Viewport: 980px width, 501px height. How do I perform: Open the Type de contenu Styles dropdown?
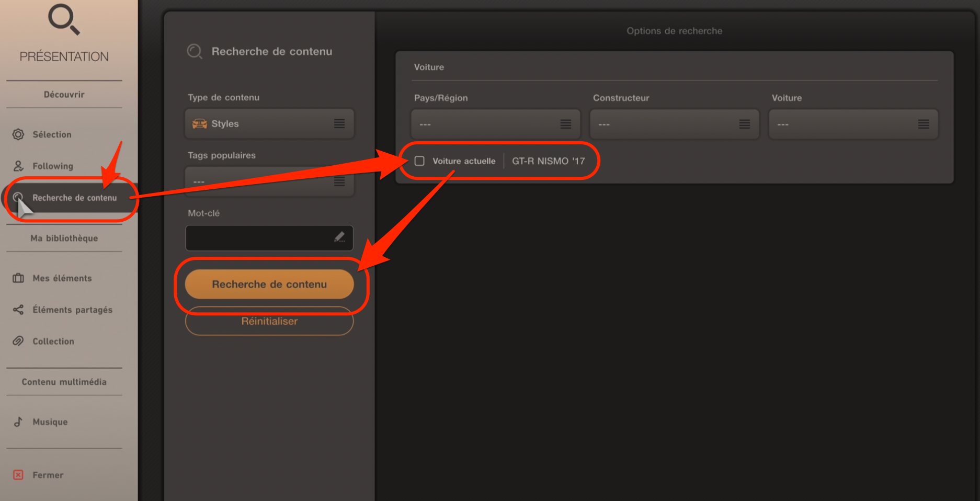tap(269, 124)
